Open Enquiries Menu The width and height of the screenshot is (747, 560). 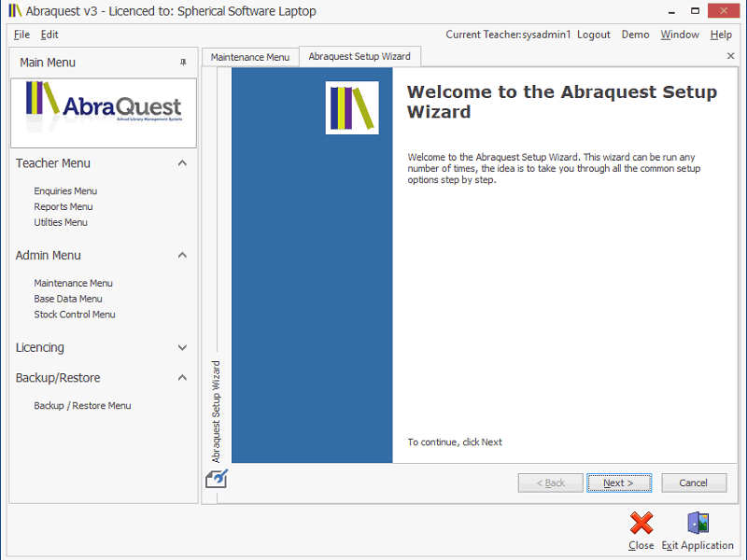65,191
